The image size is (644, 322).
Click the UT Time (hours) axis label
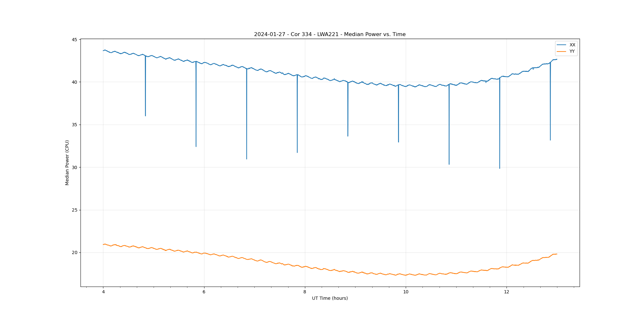330,298
